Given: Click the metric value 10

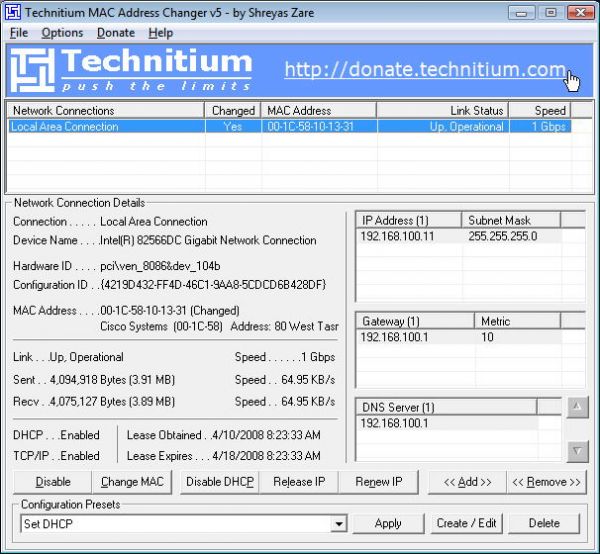Looking at the screenshot, I should point(487,337).
